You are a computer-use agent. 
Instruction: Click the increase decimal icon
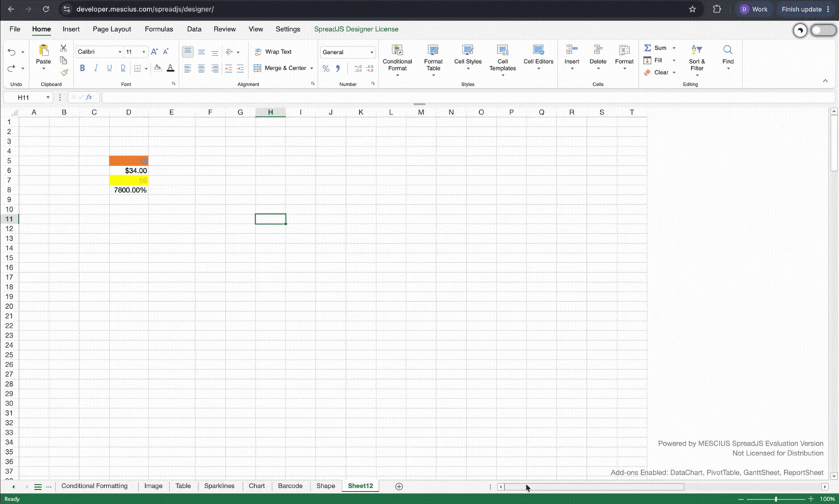click(x=358, y=69)
